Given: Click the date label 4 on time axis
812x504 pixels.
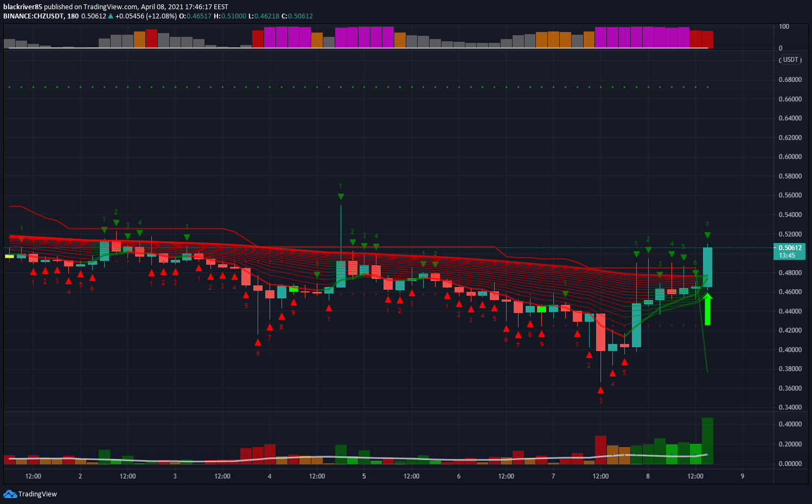Looking at the screenshot, I should (x=270, y=476).
